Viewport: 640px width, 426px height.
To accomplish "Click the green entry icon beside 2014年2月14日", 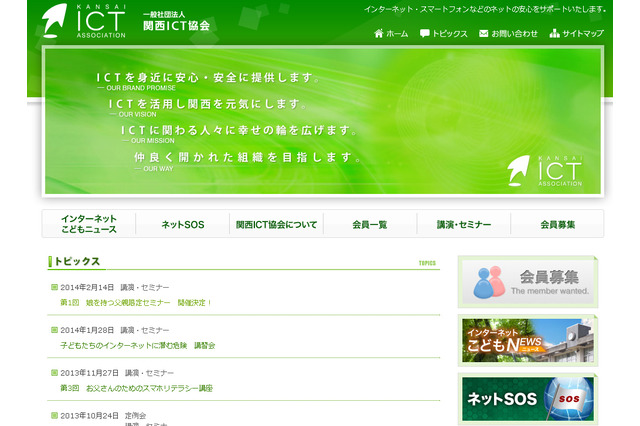I will (x=54, y=287).
